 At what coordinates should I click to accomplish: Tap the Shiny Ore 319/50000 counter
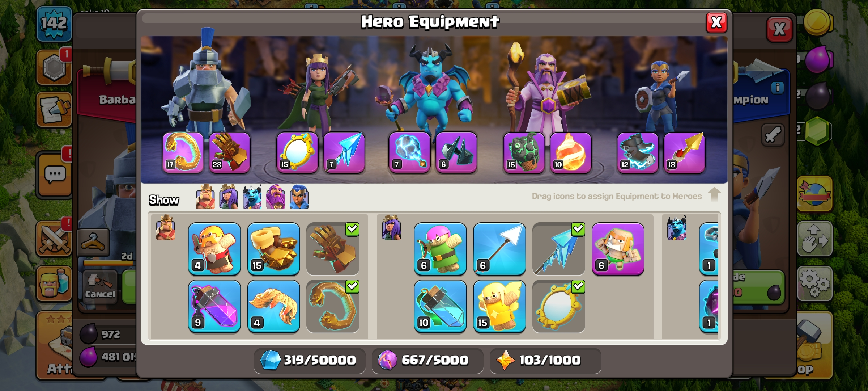[x=310, y=360]
